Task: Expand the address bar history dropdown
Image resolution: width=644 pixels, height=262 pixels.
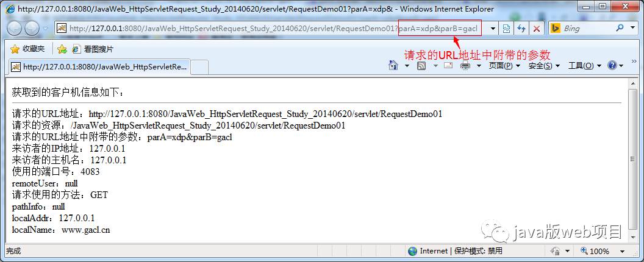Action: [x=493, y=29]
